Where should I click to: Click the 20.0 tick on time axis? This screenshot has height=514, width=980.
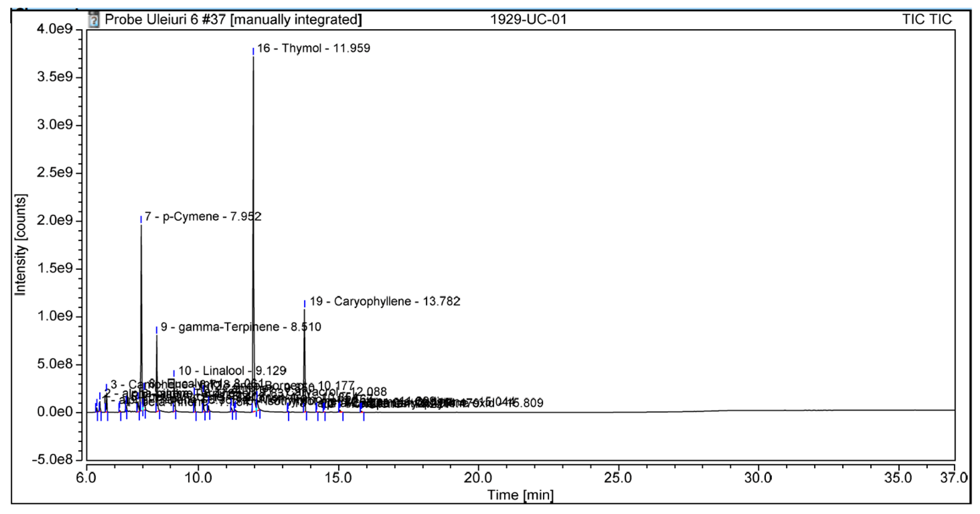pos(478,478)
